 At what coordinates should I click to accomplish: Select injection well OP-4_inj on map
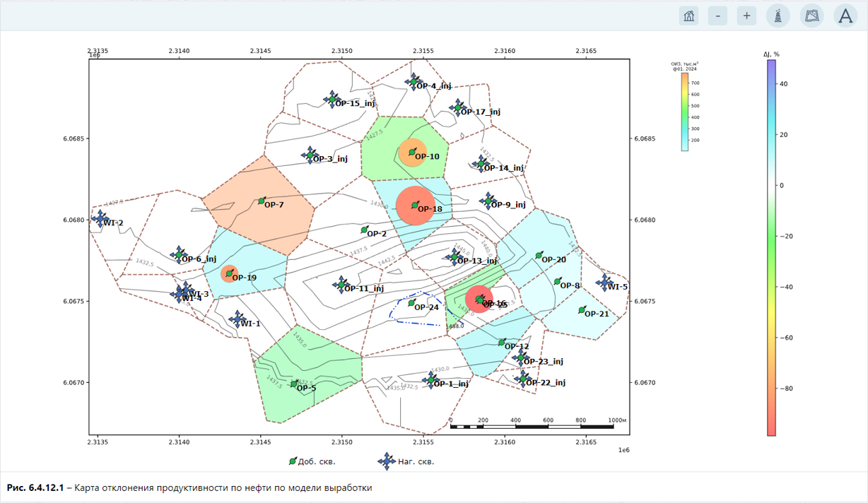(414, 81)
